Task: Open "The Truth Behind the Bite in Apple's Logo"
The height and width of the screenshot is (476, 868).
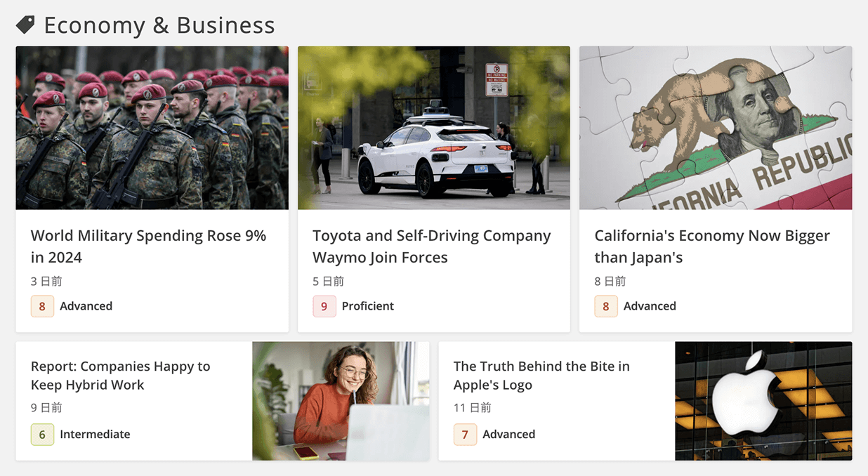Action: [541, 376]
